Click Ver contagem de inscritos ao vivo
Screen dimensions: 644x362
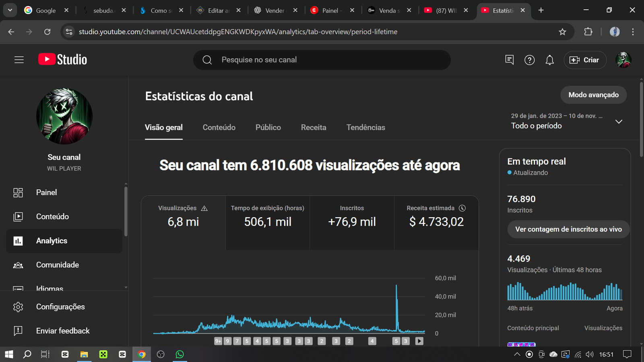pyautogui.click(x=568, y=229)
